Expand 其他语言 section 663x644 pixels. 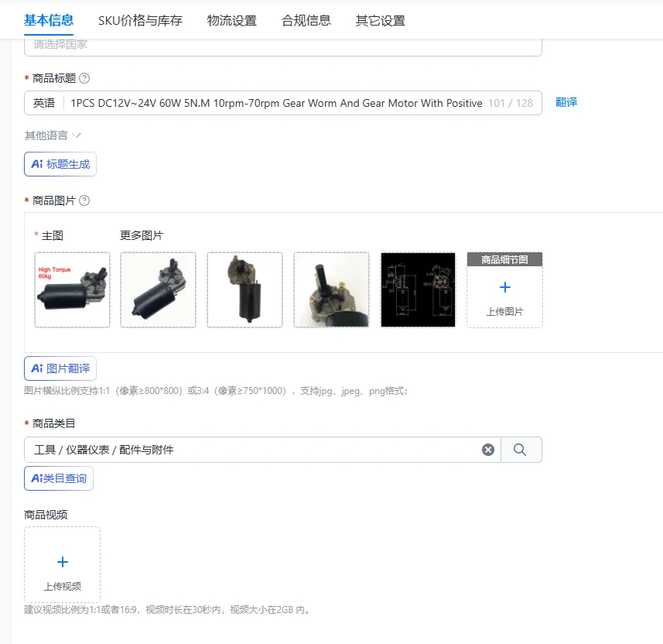point(53,135)
